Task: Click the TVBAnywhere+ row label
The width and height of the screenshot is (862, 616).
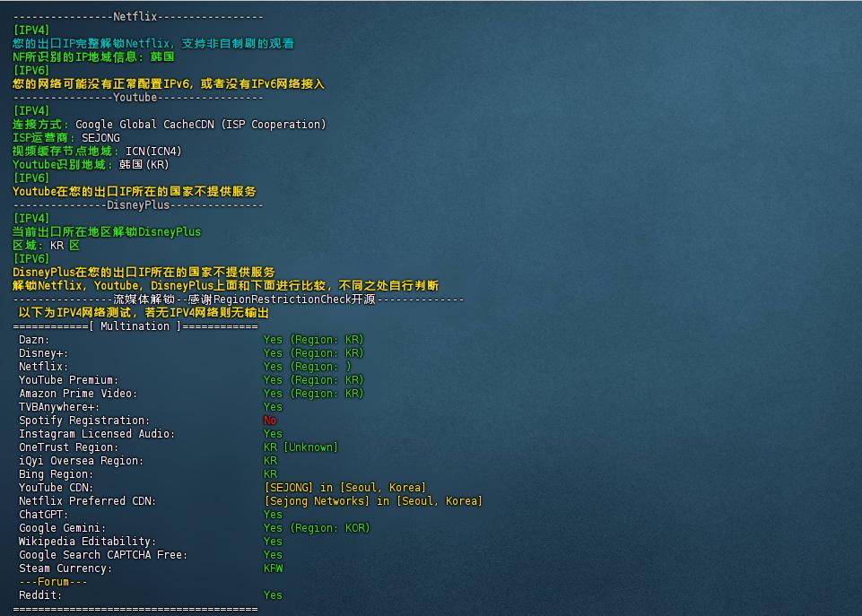Action: [x=59, y=407]
